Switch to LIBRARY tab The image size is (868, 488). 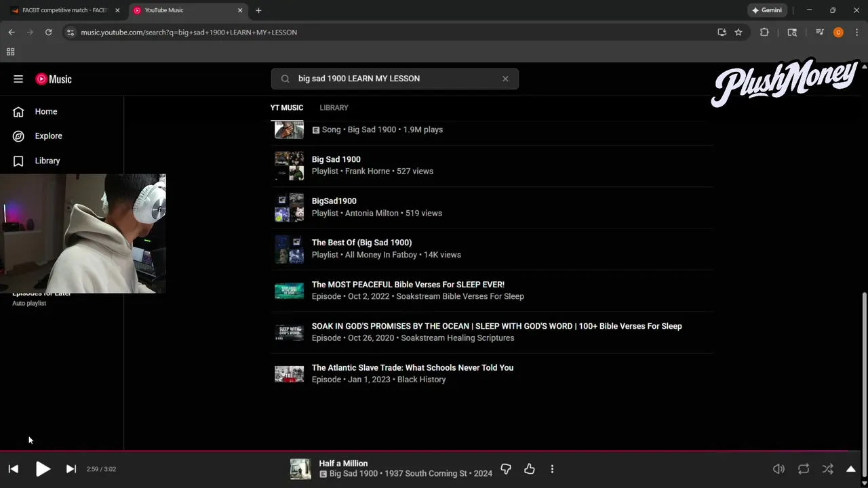tap(334, 108)
